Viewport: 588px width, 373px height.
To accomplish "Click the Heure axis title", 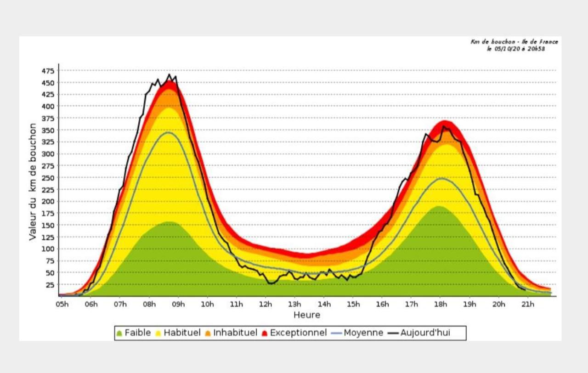I will point(307,315).
